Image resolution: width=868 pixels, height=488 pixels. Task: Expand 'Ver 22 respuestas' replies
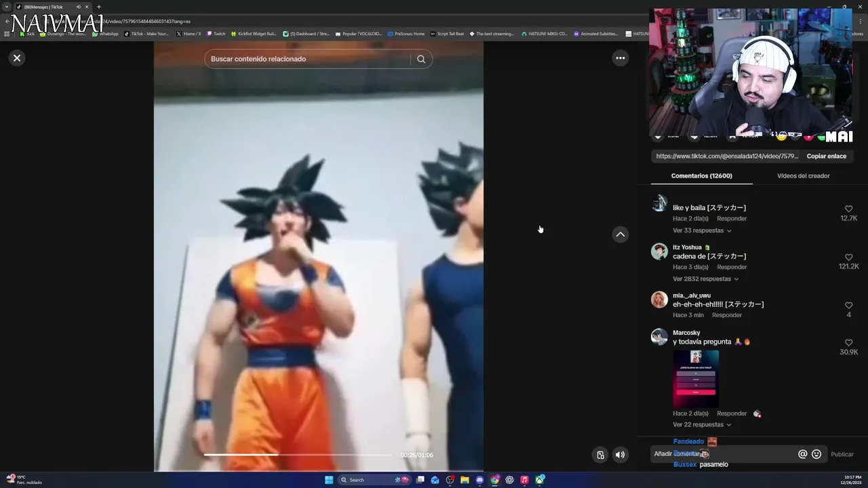tap(702, 424)
